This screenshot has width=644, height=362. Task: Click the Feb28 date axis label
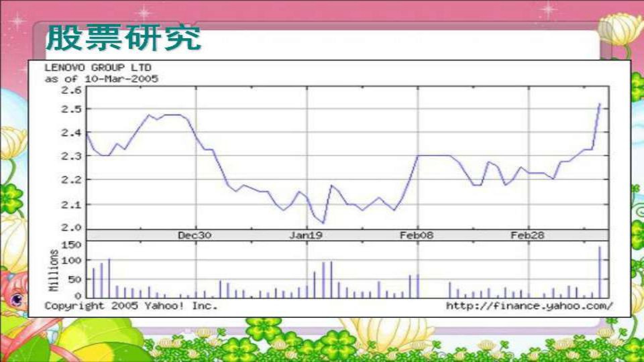tap(527, 235)
